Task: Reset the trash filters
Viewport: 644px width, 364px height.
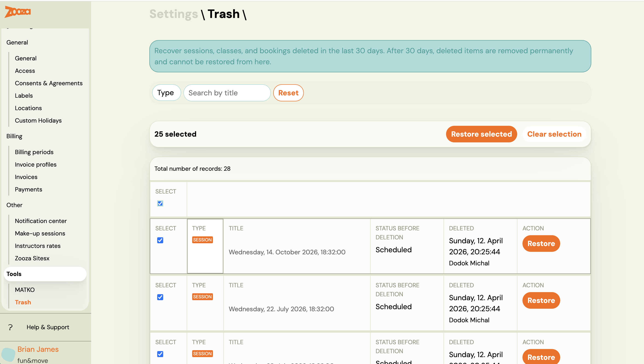Action: (288, 93)
